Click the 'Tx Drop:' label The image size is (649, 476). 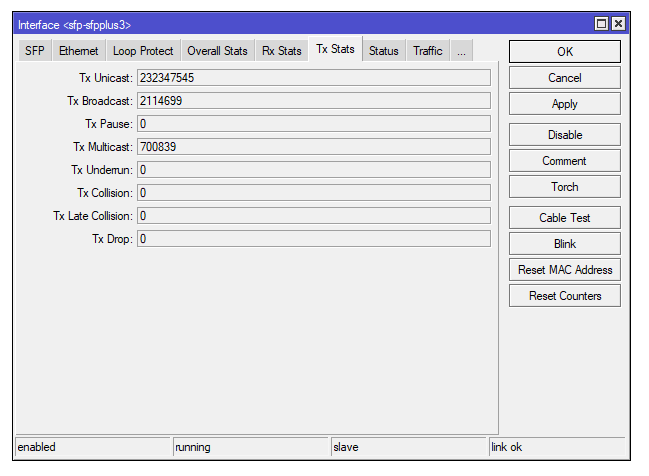point(112,239)
